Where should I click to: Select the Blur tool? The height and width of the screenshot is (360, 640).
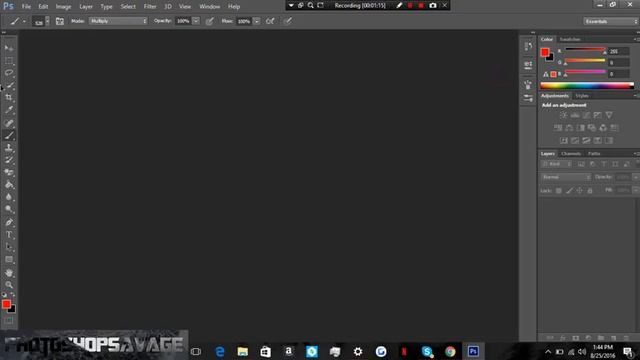[9, 197]
